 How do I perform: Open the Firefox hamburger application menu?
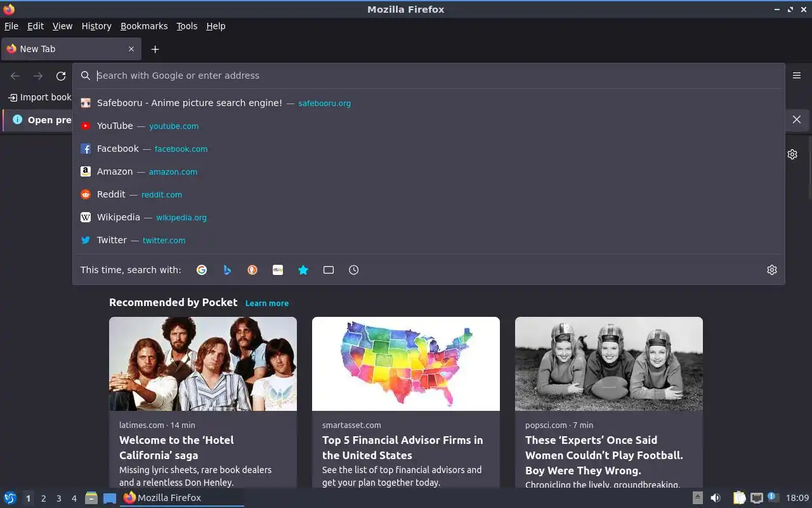pos(797,76)
